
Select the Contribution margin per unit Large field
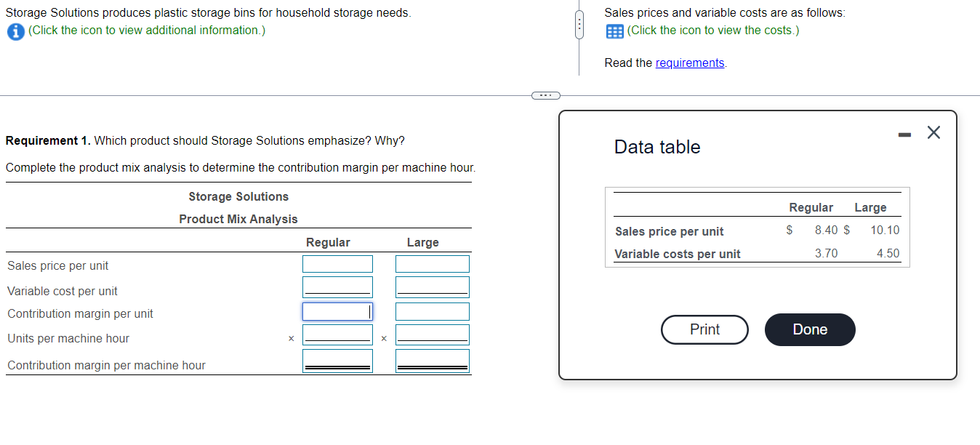pos(432,311)
